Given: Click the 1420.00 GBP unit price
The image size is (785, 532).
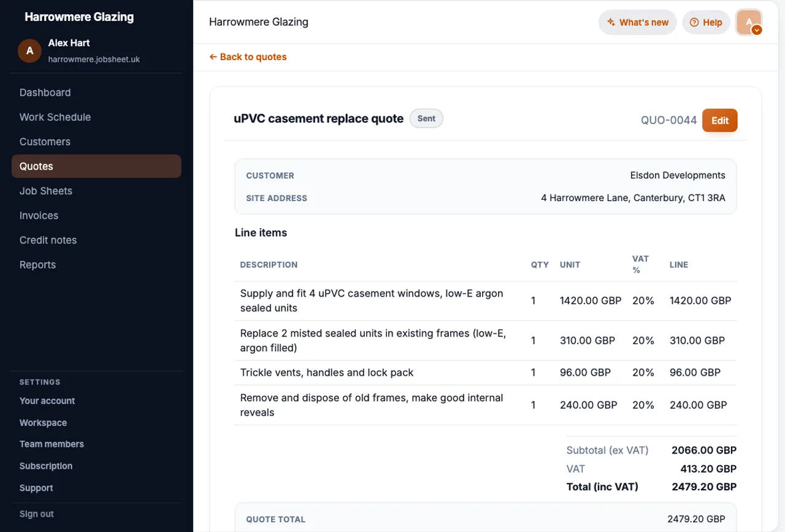Looking at the screenshot, I should tap(591, 301).
